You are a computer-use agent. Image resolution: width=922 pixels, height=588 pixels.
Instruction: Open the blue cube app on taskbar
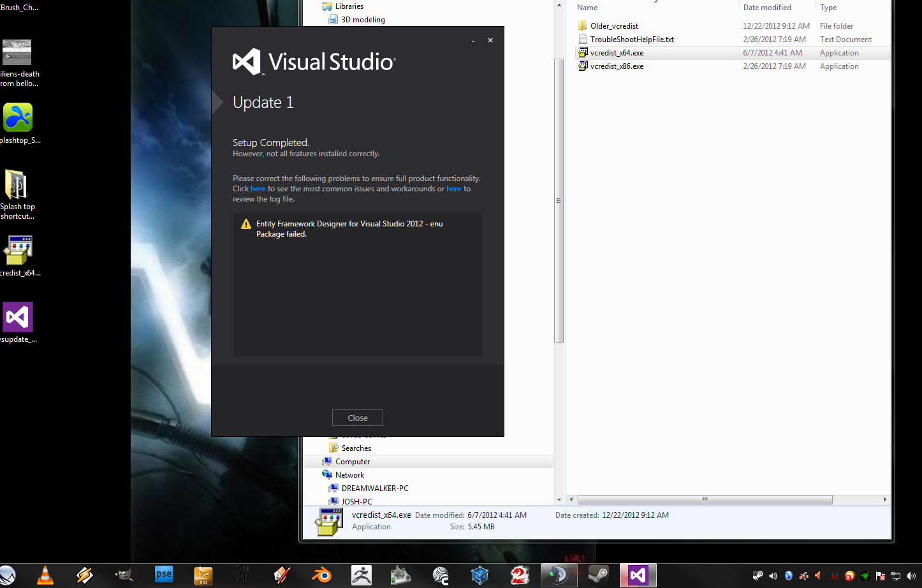click(x=480, y=575)
